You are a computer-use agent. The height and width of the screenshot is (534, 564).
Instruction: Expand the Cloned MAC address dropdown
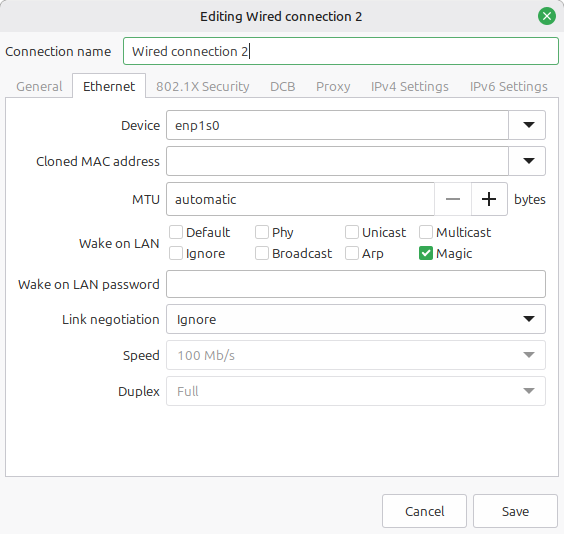click(x=528, y=161)
